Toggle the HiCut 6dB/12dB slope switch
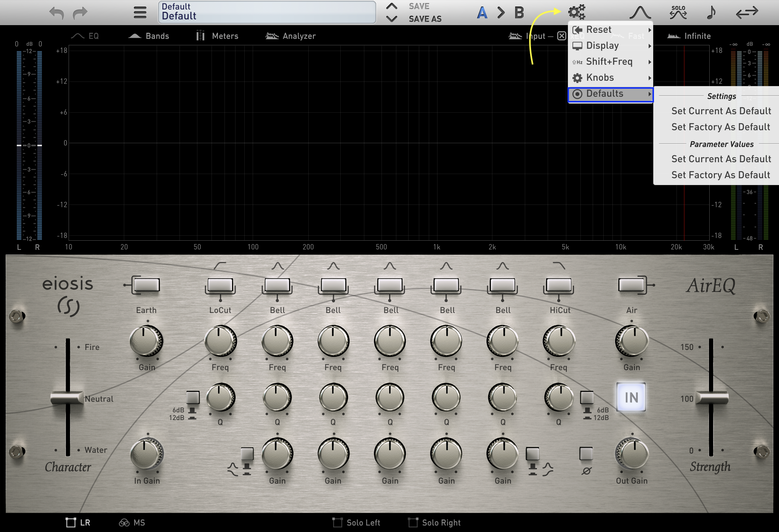This screenshot has height=532, width=779. (587, 397)
